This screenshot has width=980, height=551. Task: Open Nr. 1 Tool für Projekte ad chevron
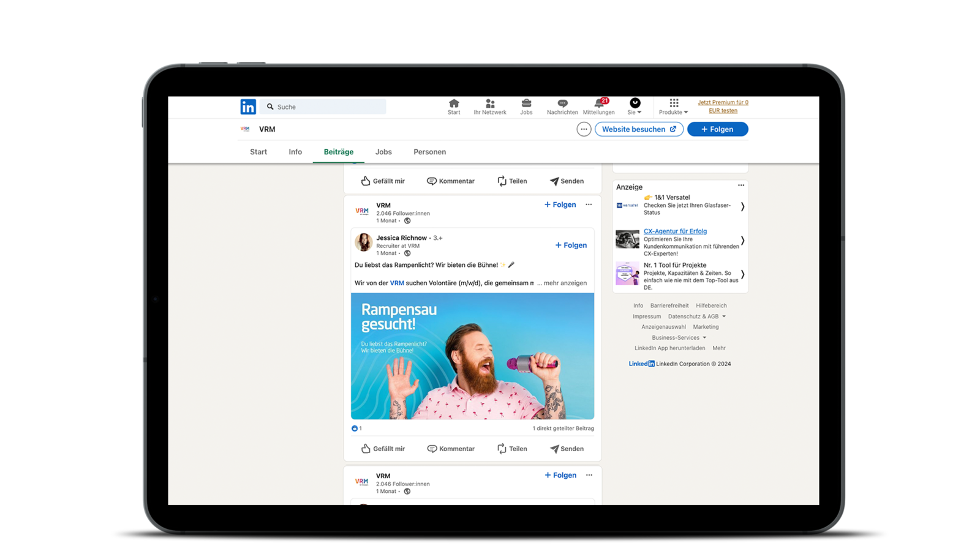point(742,274)
